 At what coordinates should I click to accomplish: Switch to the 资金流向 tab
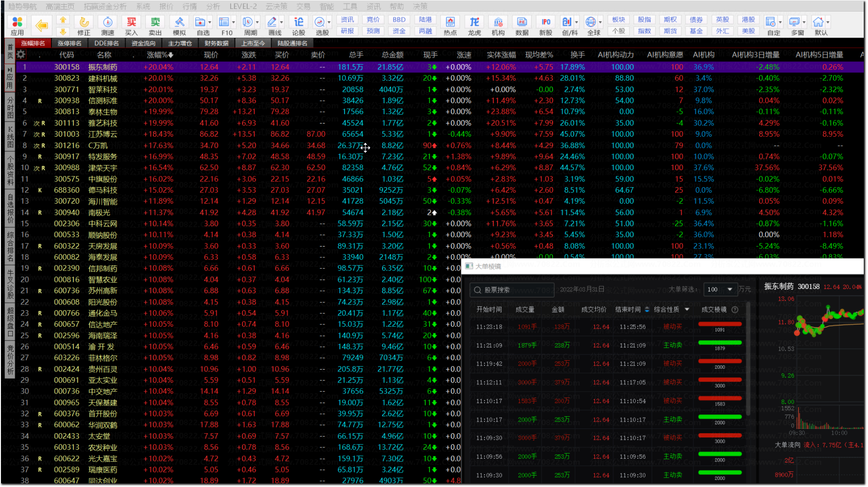143,43
